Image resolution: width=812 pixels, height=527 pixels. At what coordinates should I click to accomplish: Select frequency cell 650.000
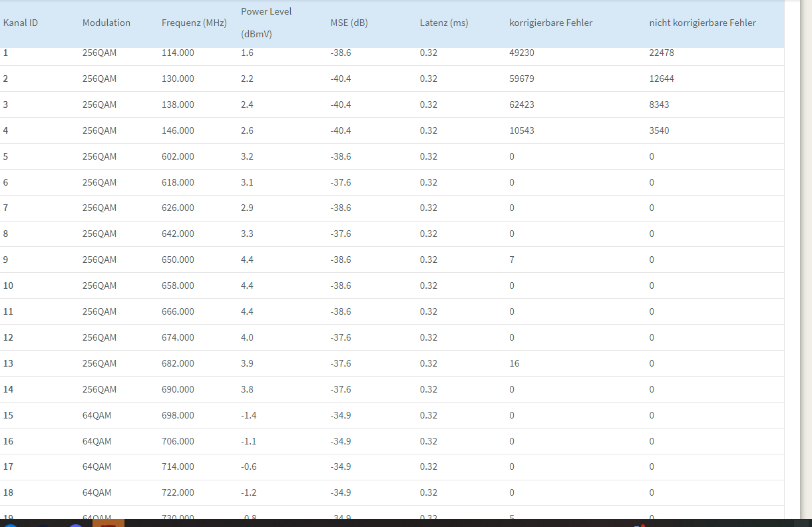(178, 260)
